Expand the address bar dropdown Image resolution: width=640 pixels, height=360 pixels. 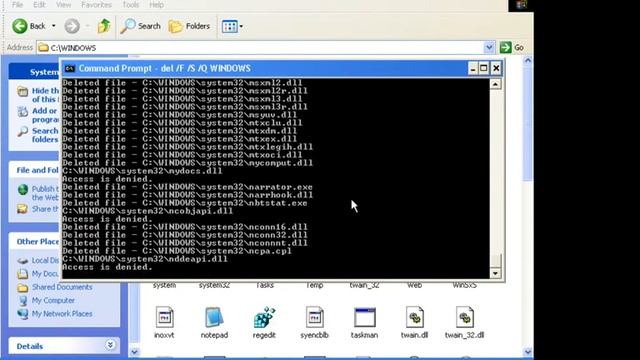click(489, 48)
